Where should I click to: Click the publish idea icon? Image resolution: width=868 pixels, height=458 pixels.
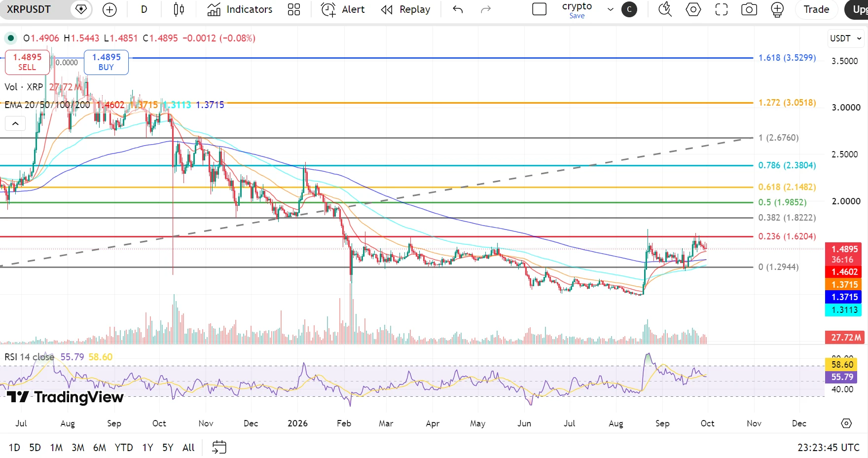[777, 9]
